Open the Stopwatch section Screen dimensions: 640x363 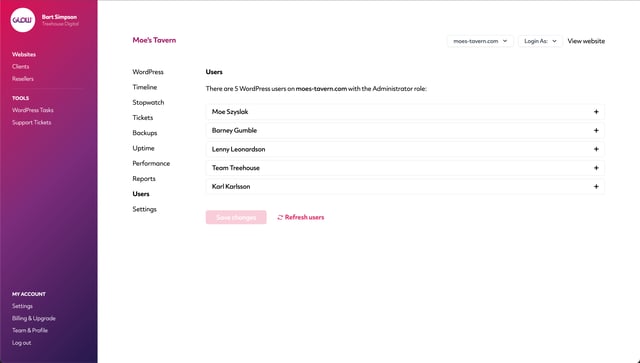click(x=148, y=102)
